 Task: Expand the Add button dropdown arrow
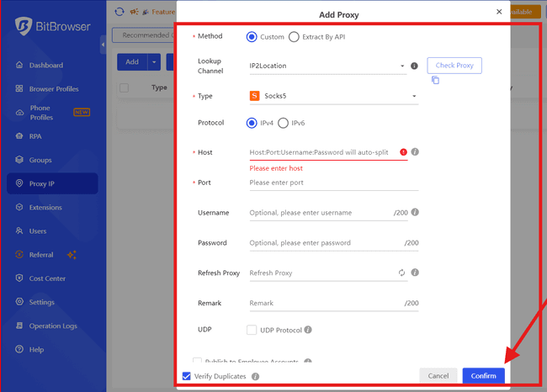154,61
